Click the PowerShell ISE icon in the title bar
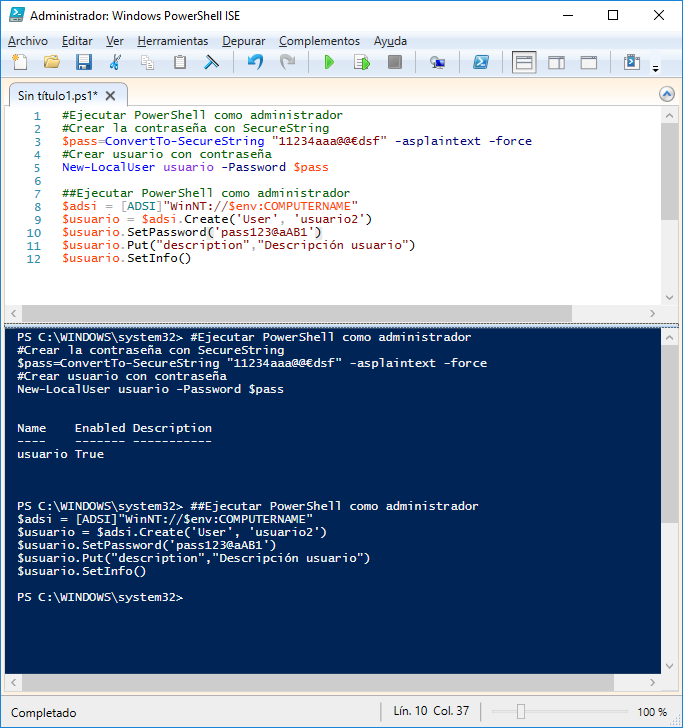Viewport: 683px width, 728px height. [x=17, y=15]
